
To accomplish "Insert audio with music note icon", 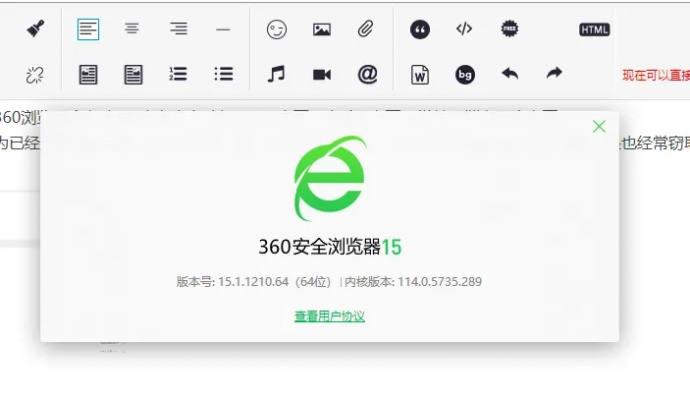I will tap(276, 74).
